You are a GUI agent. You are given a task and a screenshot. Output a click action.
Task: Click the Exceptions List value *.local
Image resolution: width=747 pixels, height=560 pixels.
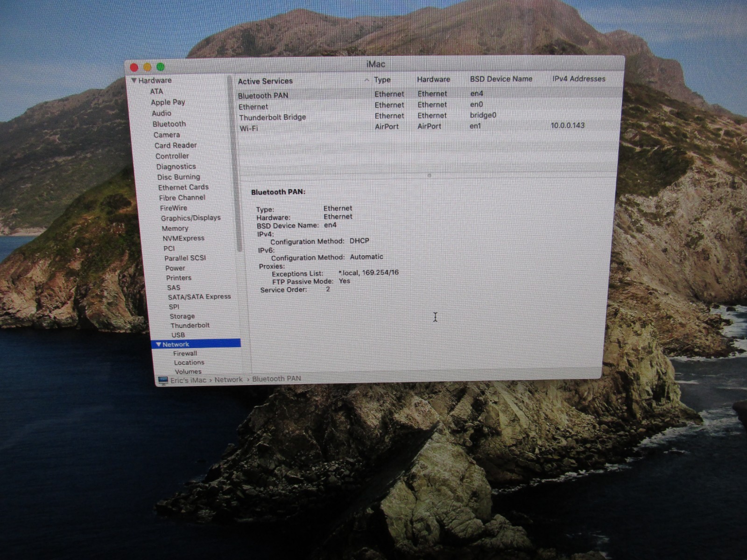368,273
